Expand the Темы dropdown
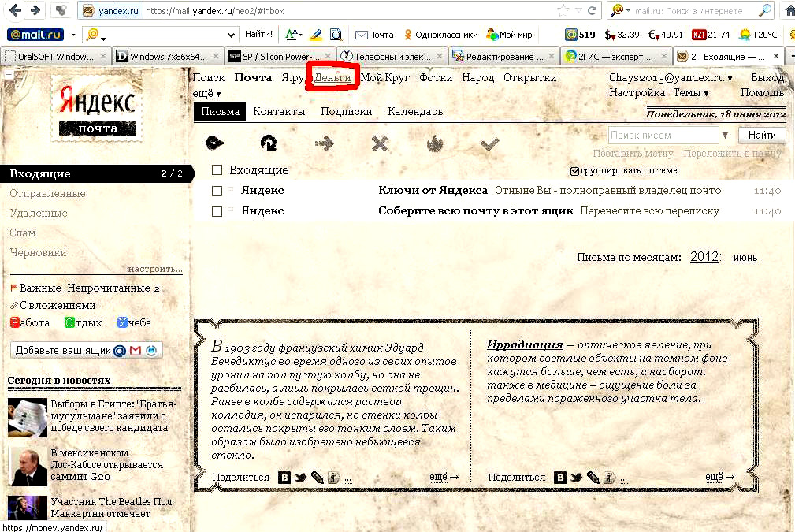 pyautogui.click(x=690, y=93)
